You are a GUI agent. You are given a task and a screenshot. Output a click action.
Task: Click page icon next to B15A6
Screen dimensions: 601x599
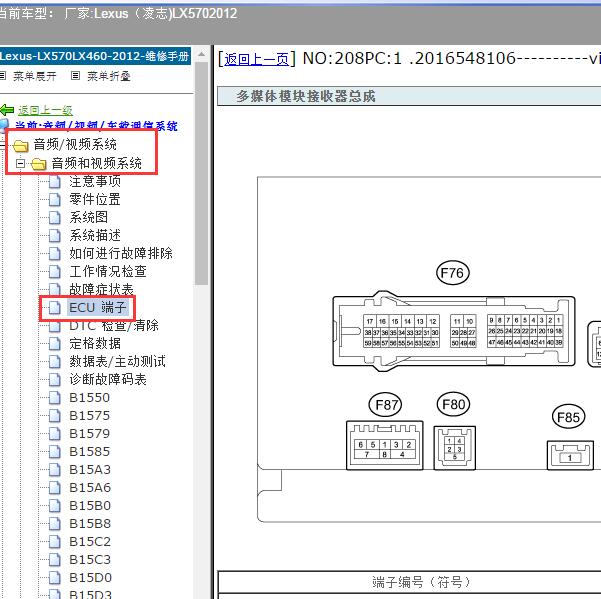[55, 488]
